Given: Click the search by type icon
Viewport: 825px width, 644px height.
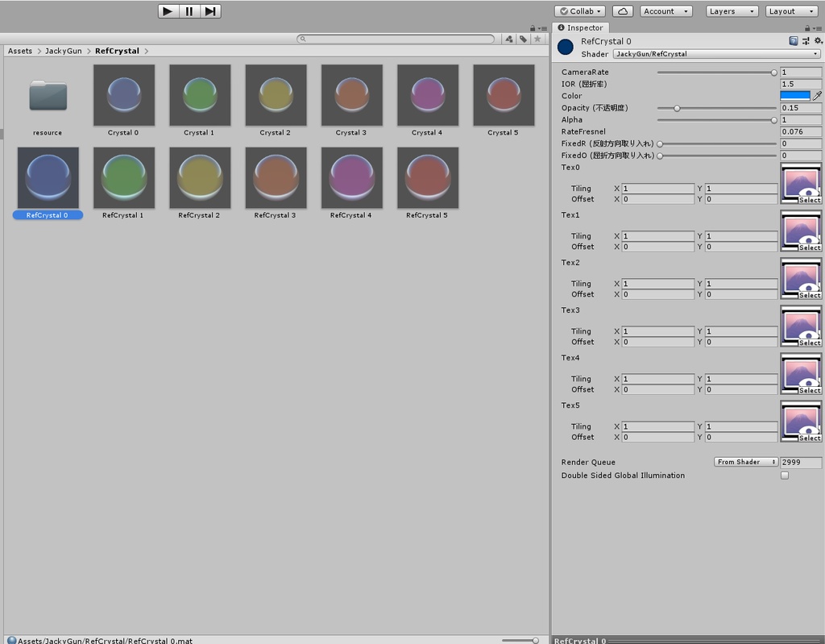Looking at the screenshot, I should point(509,39).
